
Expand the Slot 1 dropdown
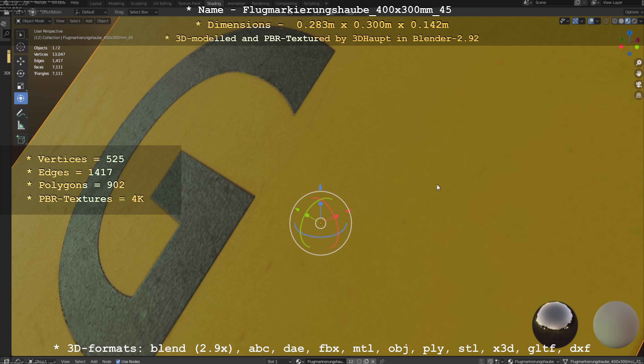pyautogui.click(x=279, y=361)
